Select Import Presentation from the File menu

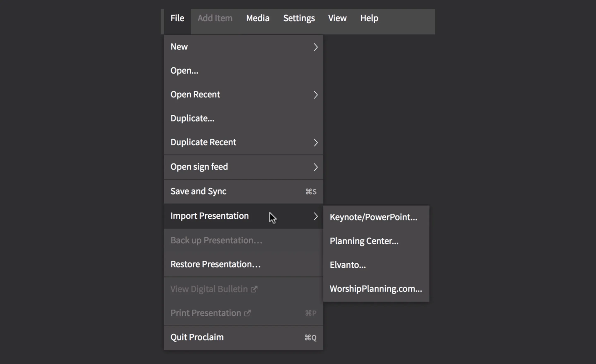pyautogui.click(x=209, y=216)
